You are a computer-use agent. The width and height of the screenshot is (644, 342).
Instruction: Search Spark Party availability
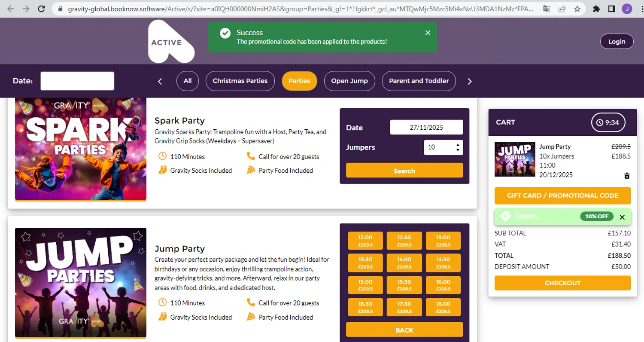[404, 171]
